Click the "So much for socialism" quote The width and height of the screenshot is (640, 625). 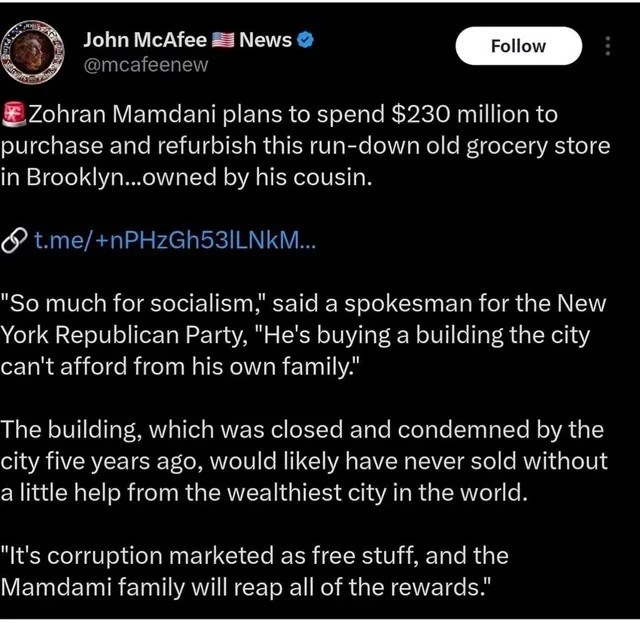(x=132, y=302)
